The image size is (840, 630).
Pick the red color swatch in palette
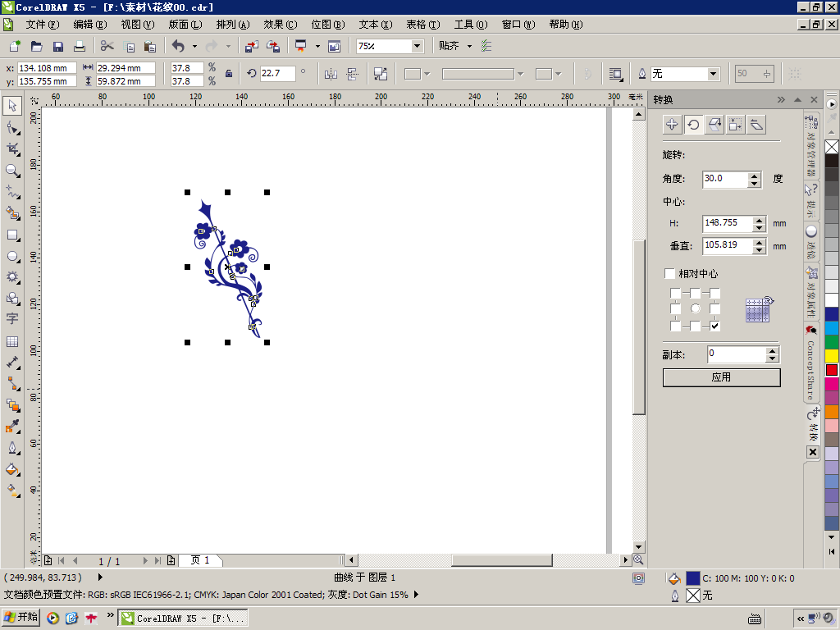coord(832,370)
